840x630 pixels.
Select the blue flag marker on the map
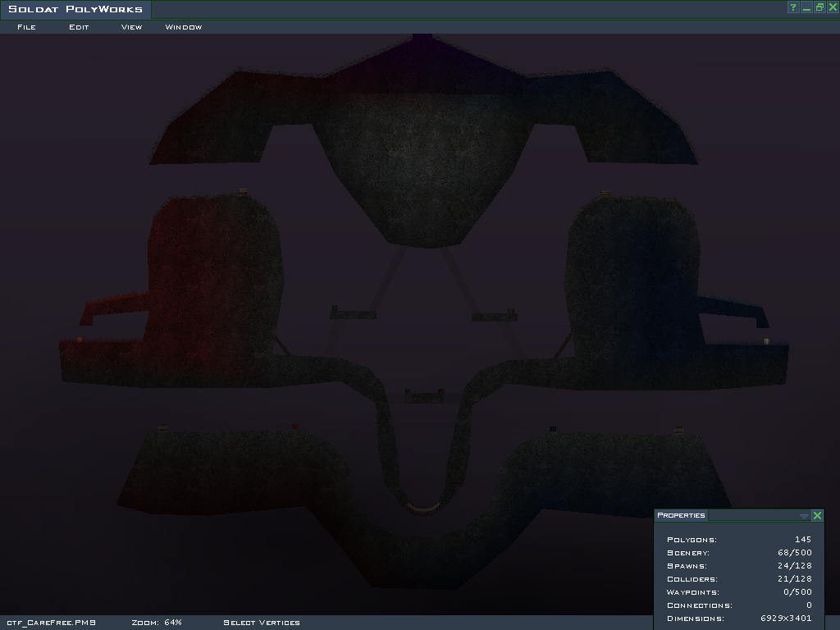(553, 428)
